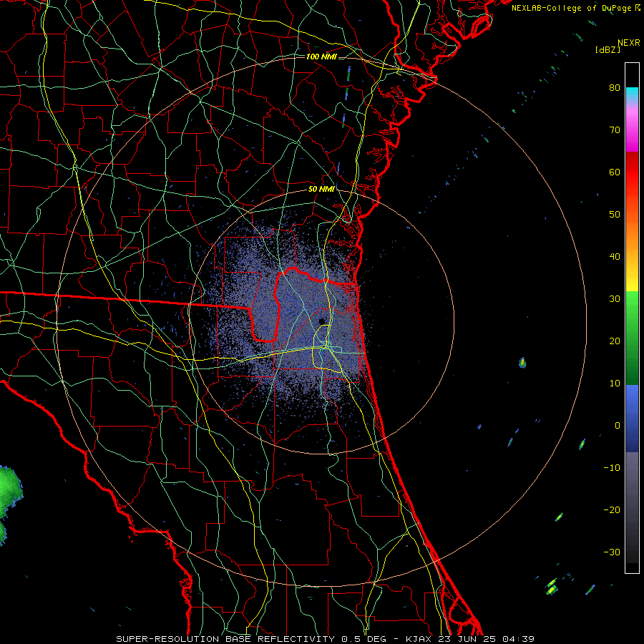
Task: Click the -10 dBZ value on the scale
Action: [x=612, y=468]
